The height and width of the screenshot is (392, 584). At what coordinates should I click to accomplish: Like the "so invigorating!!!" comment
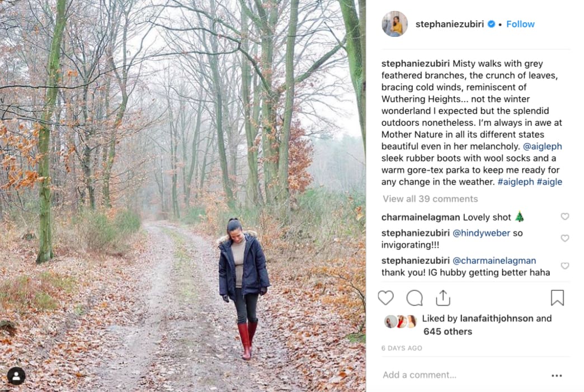pos(565,238)
